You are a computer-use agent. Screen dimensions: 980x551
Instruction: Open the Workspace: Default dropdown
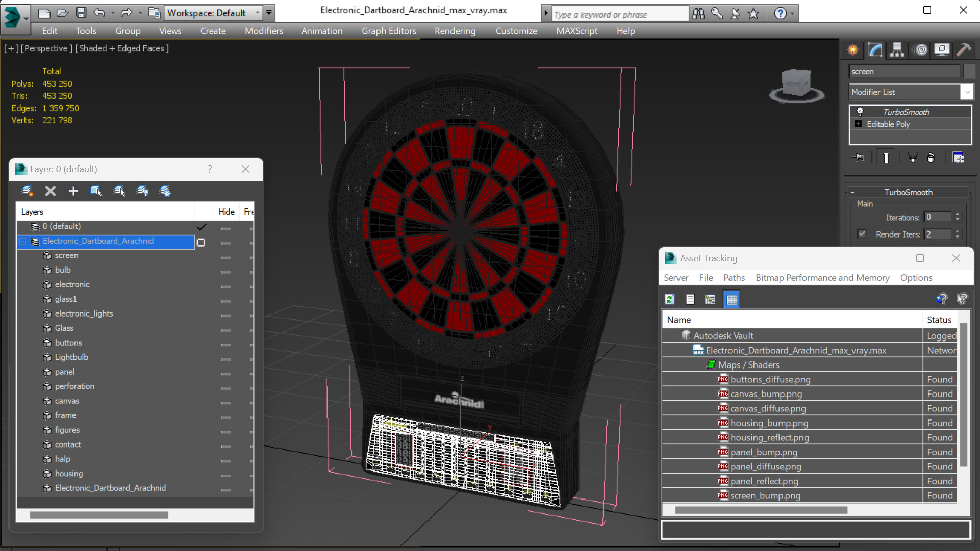(x=213, y=13)
